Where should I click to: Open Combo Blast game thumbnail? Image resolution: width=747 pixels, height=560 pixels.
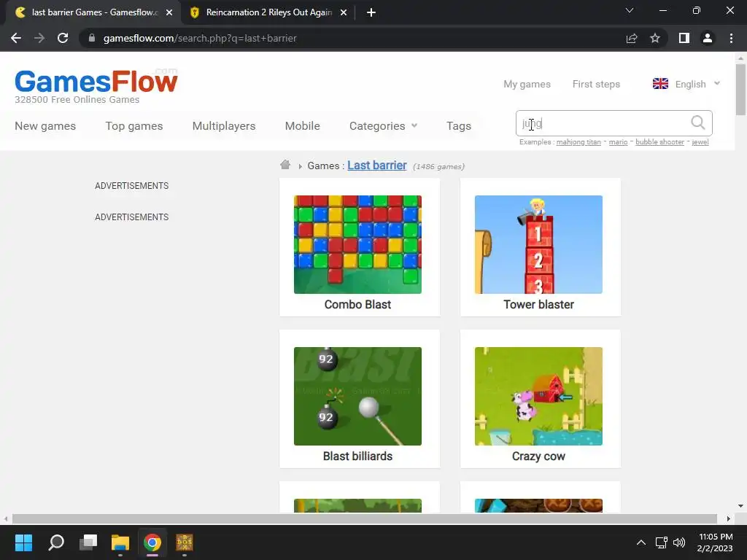(x=357, y=244)
